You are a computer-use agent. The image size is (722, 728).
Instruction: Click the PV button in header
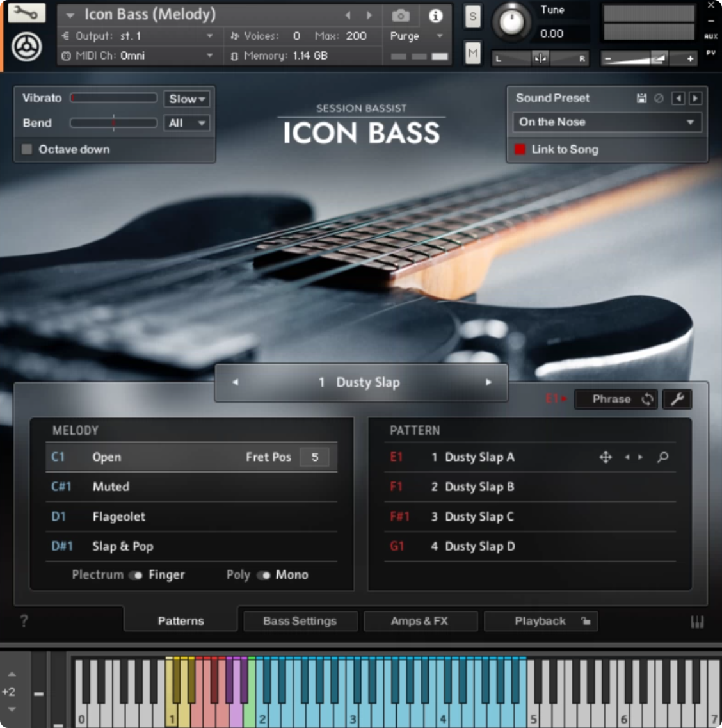(710, 53)
